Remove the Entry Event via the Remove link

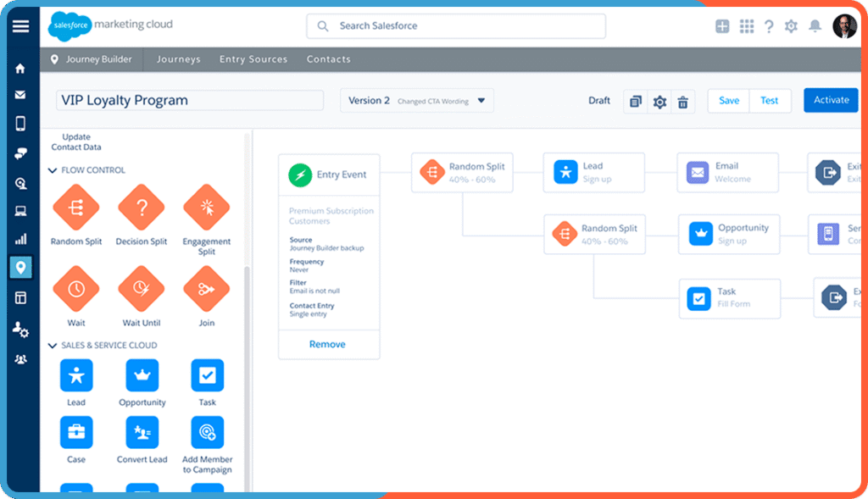click(329, 344)
